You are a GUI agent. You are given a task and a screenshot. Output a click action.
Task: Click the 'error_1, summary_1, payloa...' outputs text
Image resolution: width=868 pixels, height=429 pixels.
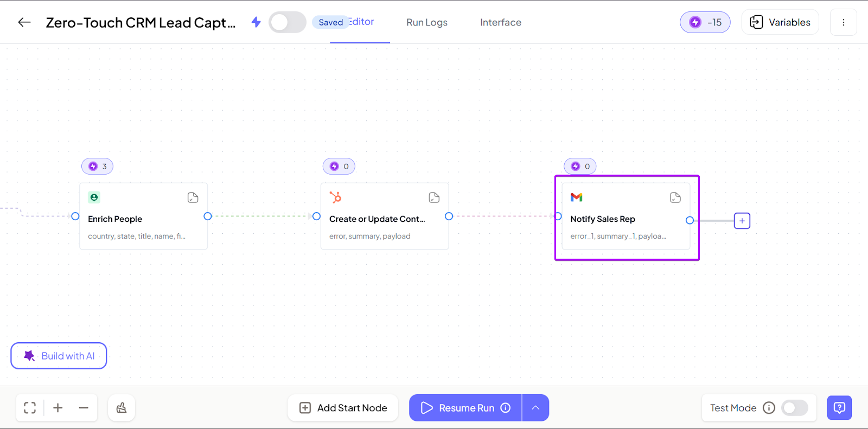pos(618,236)
